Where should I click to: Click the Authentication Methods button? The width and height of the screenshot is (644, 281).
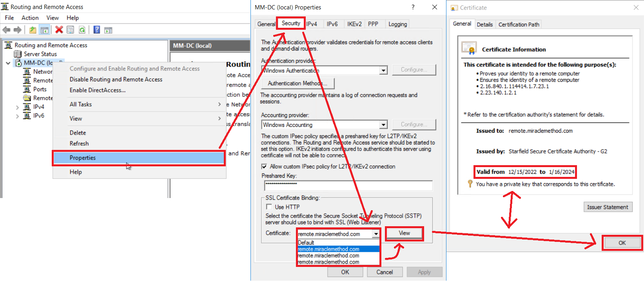pyautogui.click(x=297, y=83)
